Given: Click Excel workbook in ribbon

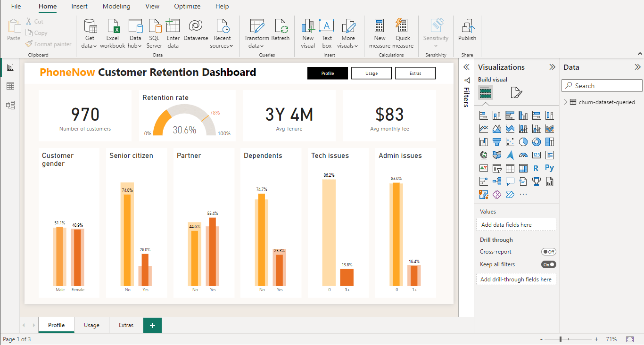Looking at the screenshot, I should 113,33.
